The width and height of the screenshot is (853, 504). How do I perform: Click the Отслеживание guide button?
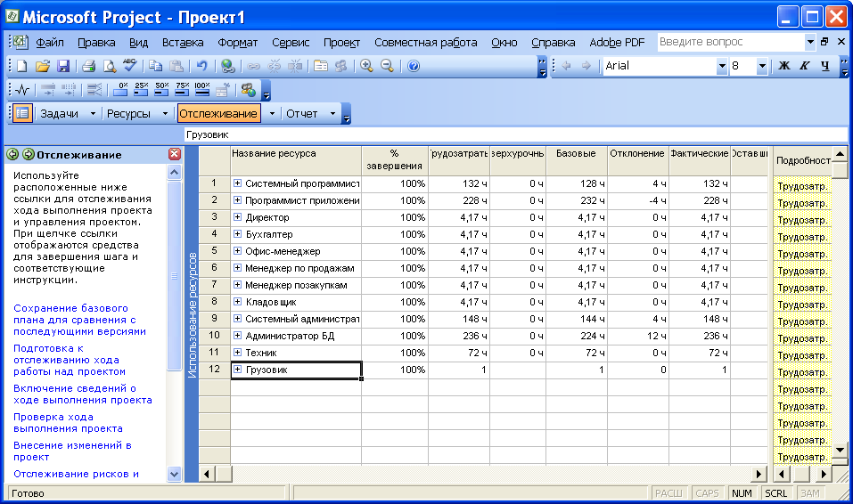tap(218, 114)
